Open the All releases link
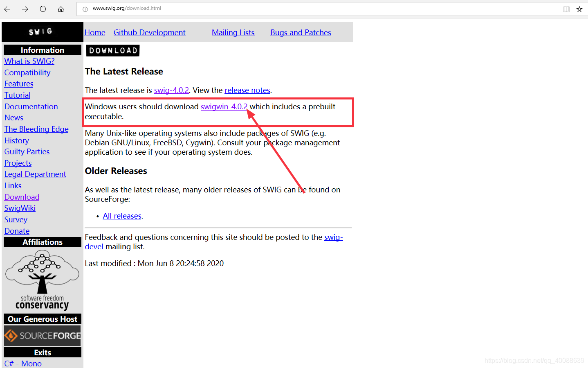This screenshot has height=368, width=588. coord(122,216)
